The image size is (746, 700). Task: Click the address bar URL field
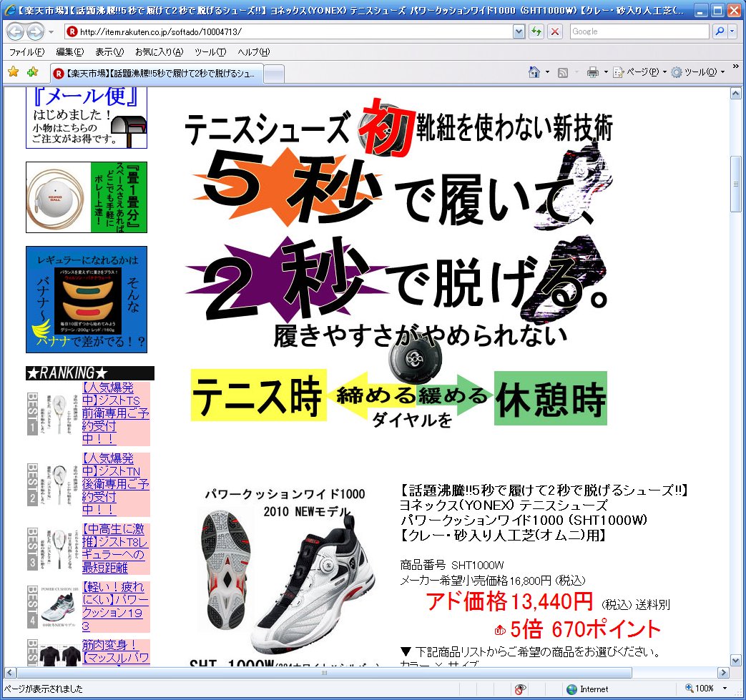(289, 32)
